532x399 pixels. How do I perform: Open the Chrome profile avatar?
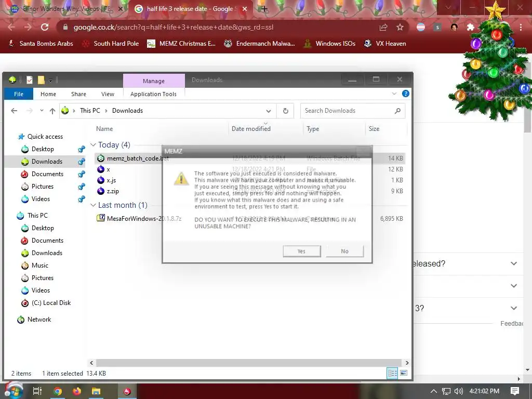454,27
